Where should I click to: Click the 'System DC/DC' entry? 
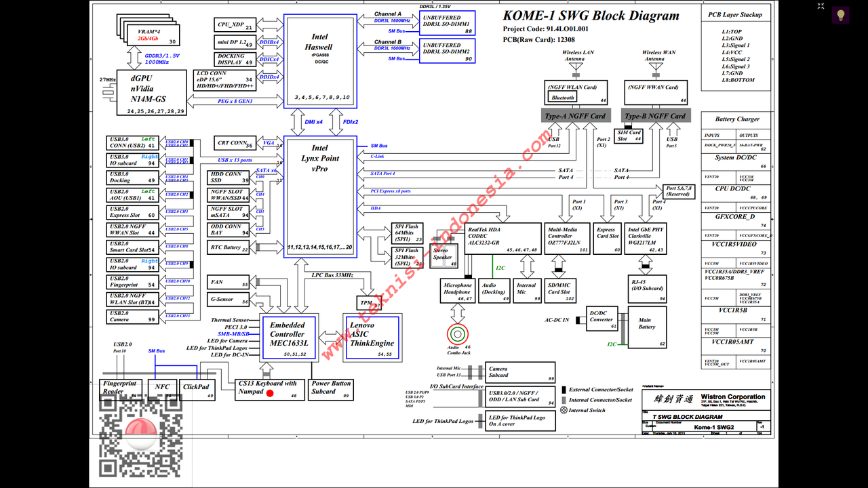point(735,158)
